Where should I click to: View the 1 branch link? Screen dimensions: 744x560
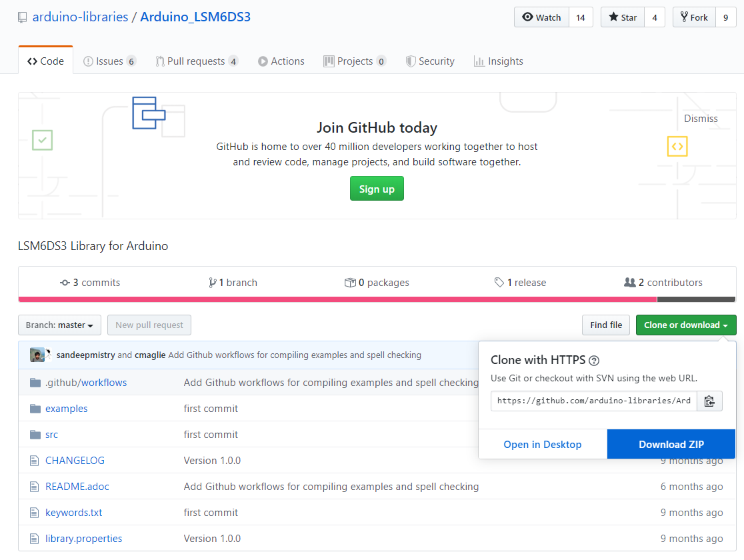233,283
